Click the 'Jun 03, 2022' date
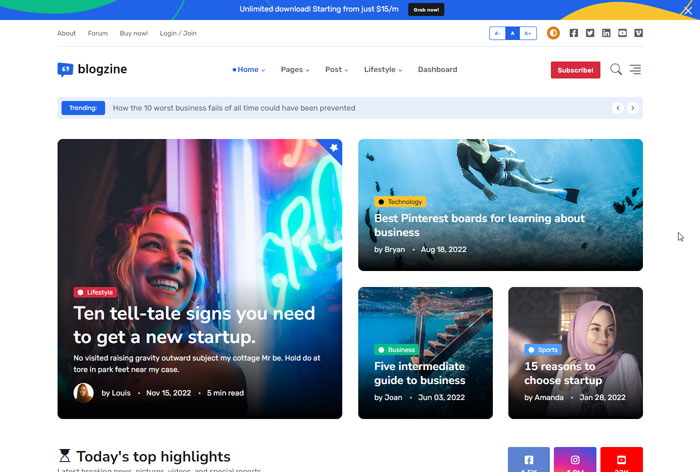This screenshot has height=472, width=700. 442,397
